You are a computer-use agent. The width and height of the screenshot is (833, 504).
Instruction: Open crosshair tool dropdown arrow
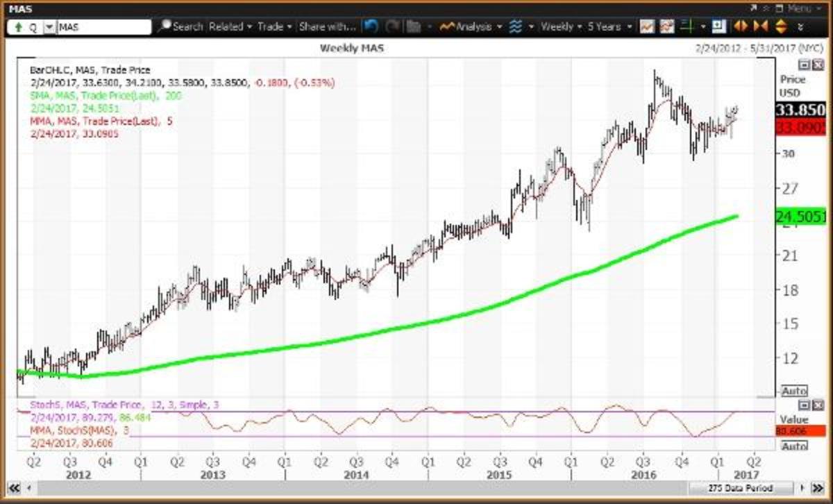pyautogui.click(x=703, y=27)
